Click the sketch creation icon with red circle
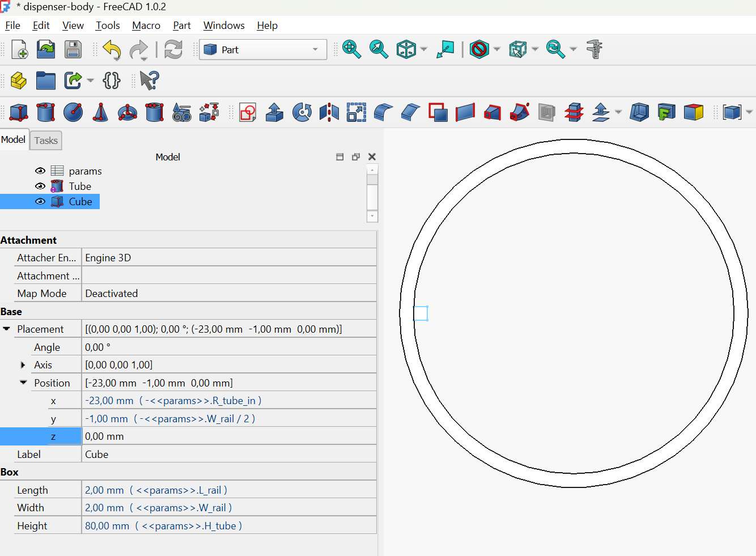 click(x=248, y=112)
